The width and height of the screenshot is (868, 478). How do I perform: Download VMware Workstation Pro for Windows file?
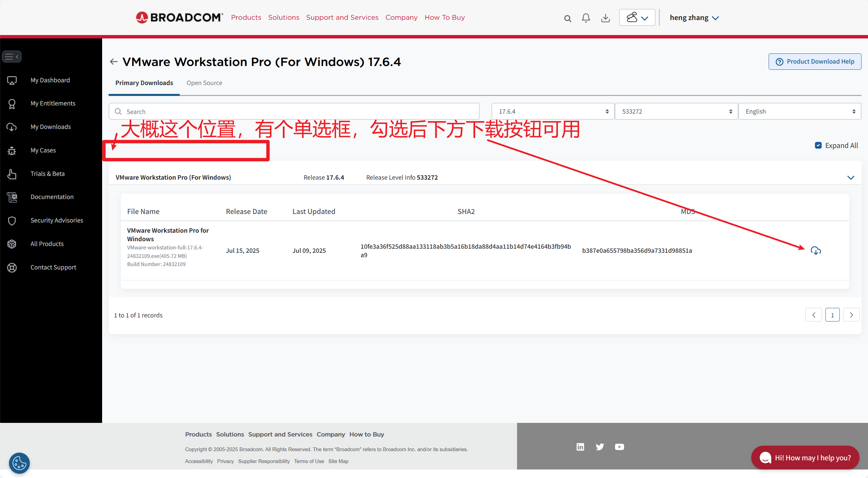816,251
